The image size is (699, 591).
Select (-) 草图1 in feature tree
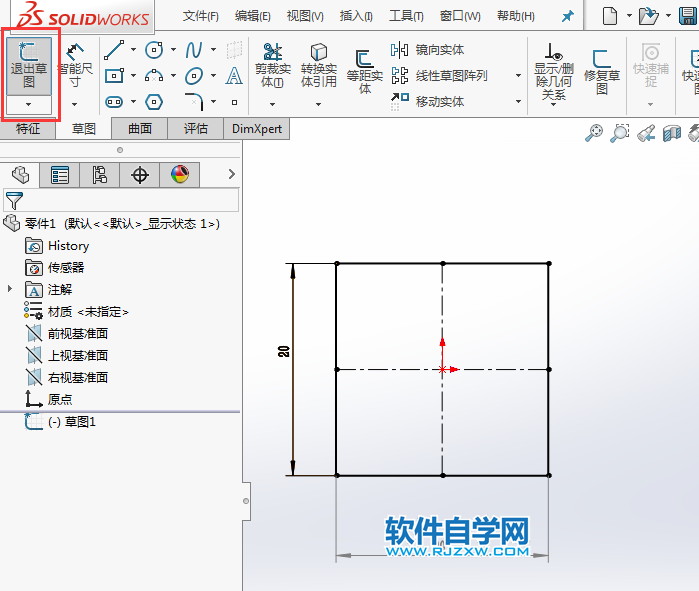tap(72, 422)
